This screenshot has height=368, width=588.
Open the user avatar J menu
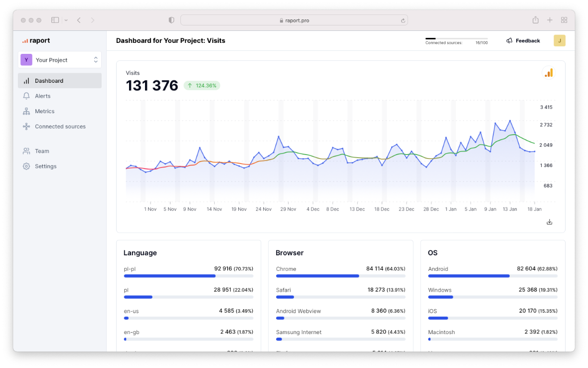click(559, 41)
